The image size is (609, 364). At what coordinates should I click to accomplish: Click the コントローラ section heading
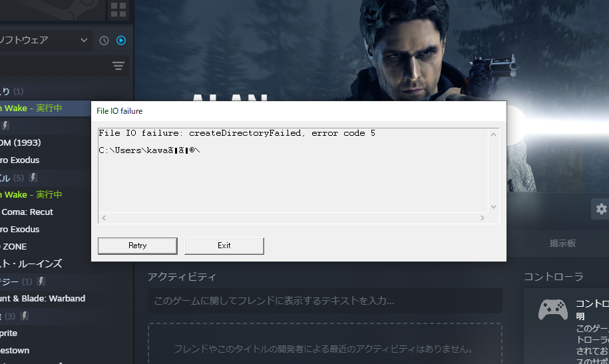pyautogui.click(x=554, y=277)
